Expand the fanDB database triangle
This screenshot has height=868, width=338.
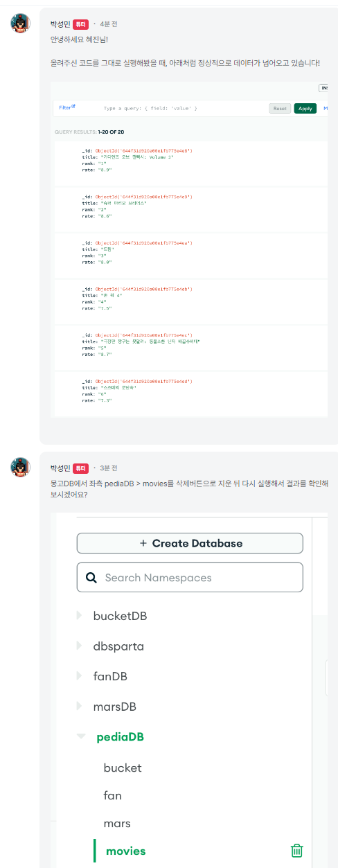tap(80, 676)
